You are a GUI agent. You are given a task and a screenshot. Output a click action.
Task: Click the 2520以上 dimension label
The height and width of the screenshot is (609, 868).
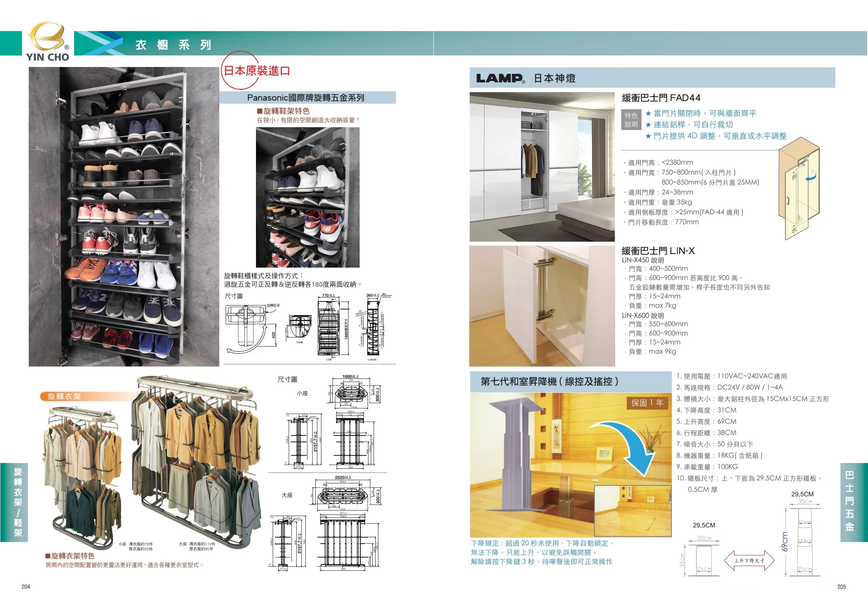pos(343,477)
